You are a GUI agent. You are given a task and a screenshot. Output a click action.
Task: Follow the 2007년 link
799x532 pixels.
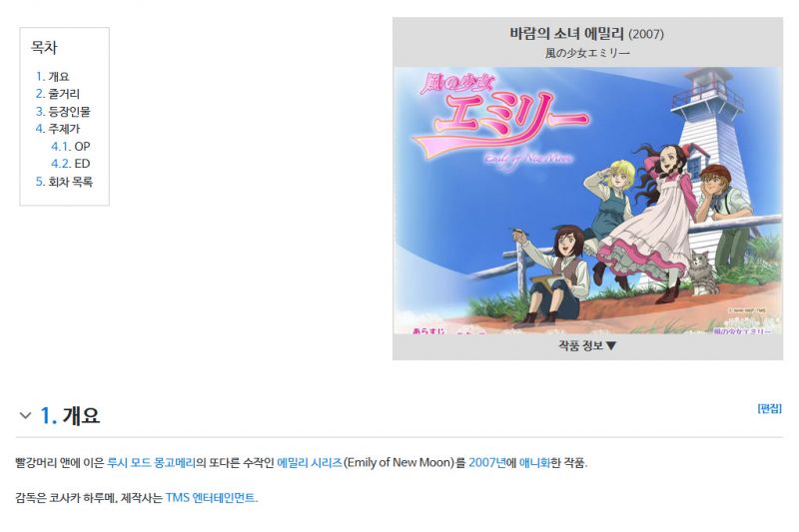pos(487,462)
